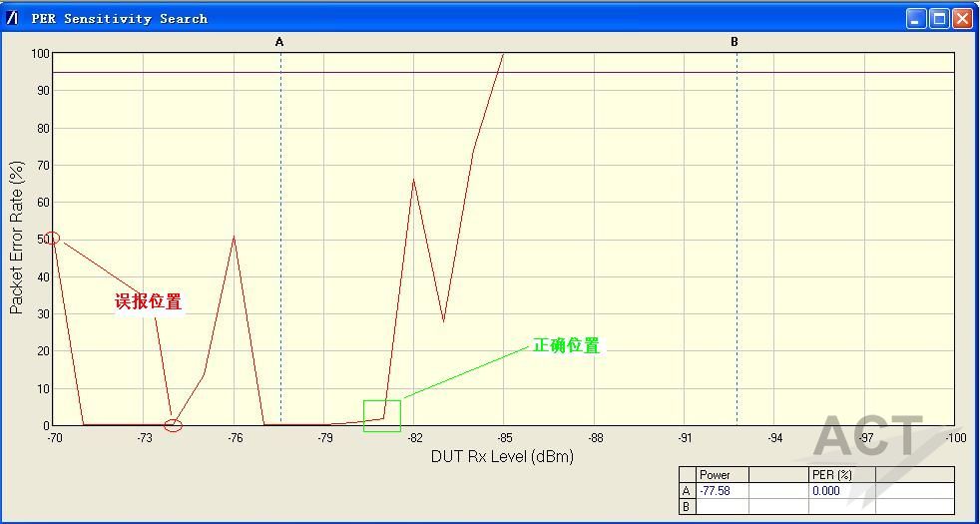Click the red 误报位置 annotation label
The height and width of the screenshot is (524, 980).
[x=149, y=301]
